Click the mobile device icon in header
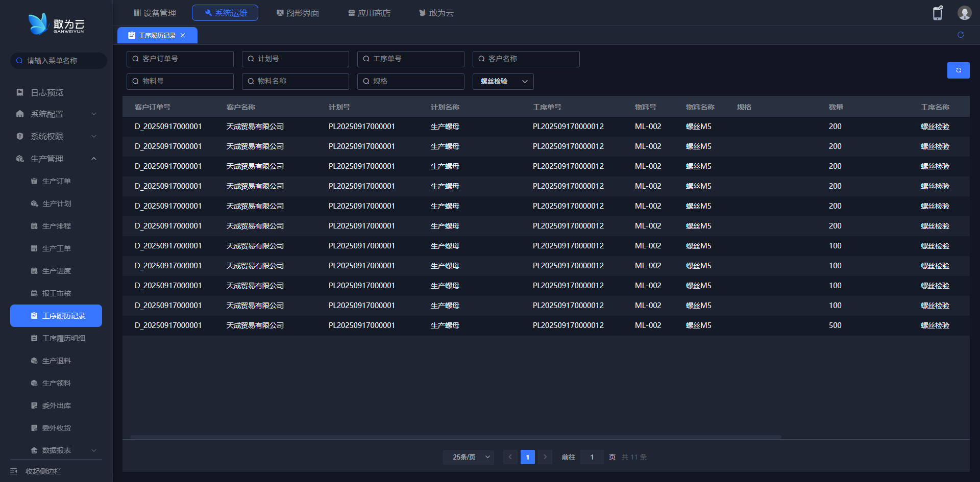This screenshot has width=980, height=482. coord(937,13)
